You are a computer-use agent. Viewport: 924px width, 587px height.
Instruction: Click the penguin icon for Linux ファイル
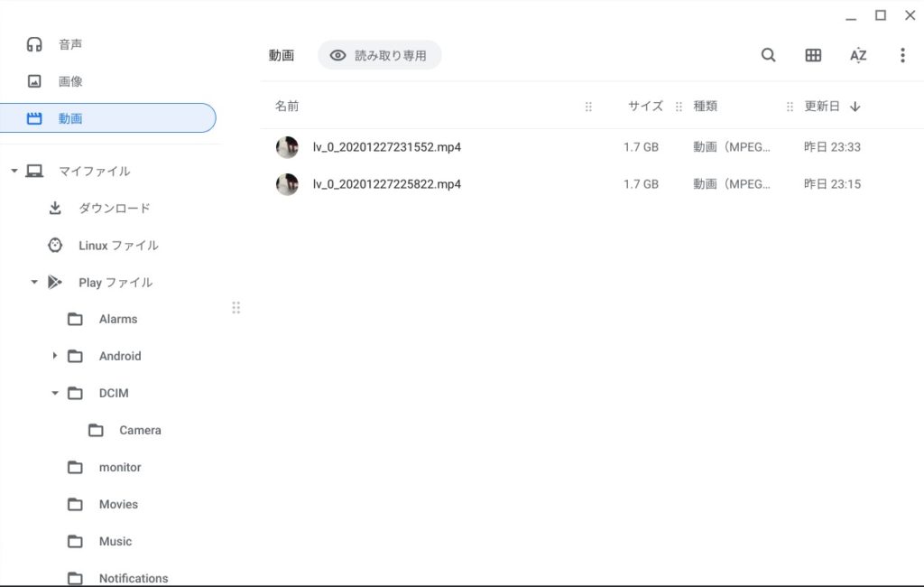click(x=55, y=246)
